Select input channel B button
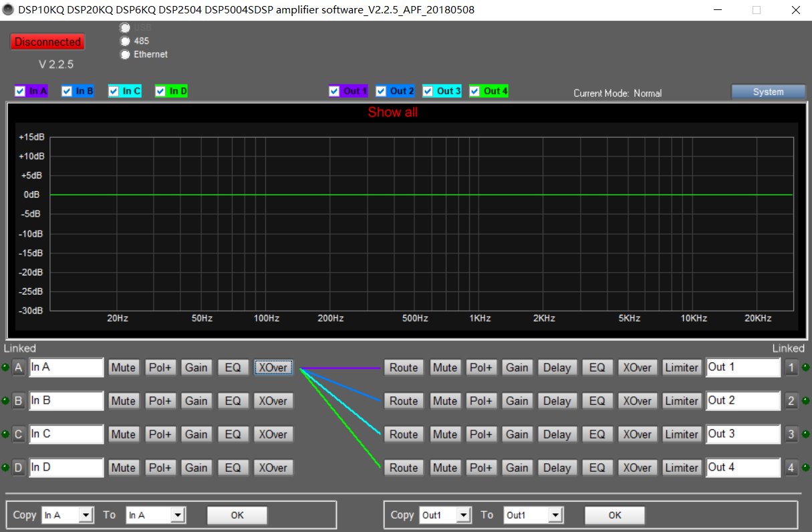Viewport: 812px width, 532px height. pyautogui.click(x=19, y=401)
